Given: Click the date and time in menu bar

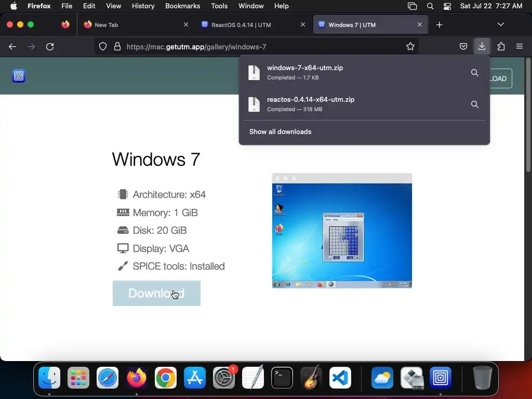Looking at the screenshot, I should tap(491, 6).
